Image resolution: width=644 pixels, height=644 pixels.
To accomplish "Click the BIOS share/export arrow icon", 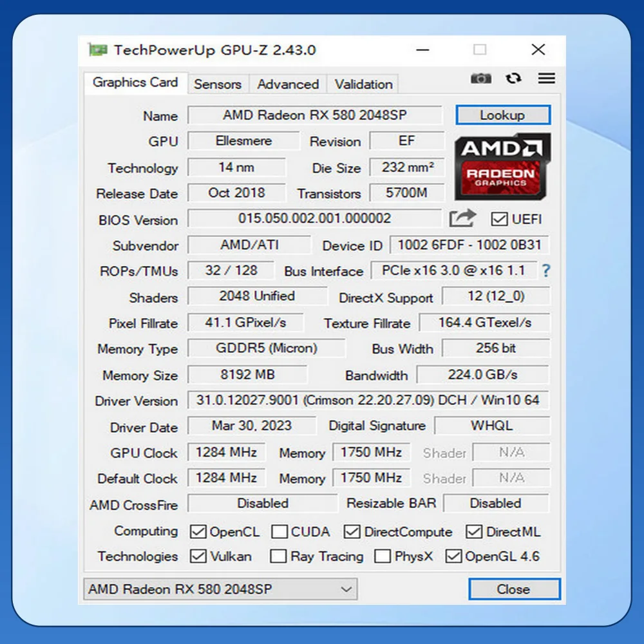I will [462, 218].
